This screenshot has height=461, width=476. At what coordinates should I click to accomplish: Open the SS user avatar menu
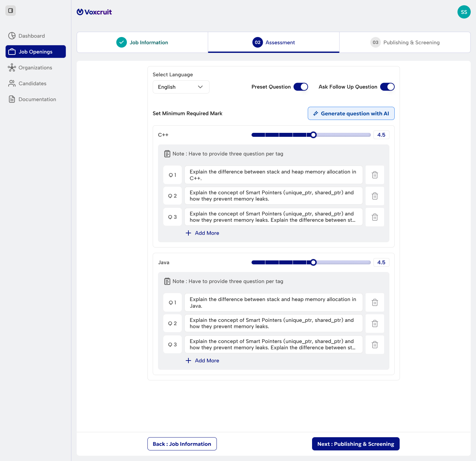464,12
